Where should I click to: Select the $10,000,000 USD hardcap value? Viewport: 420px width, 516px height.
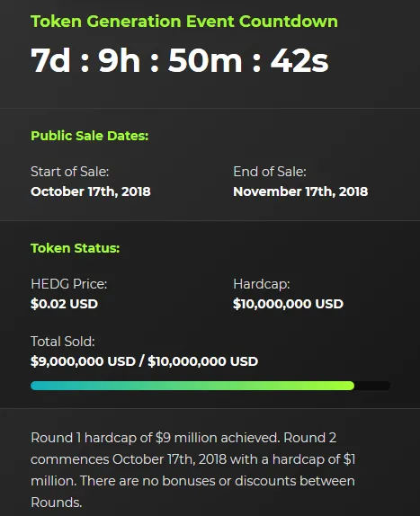pos(288,304)
